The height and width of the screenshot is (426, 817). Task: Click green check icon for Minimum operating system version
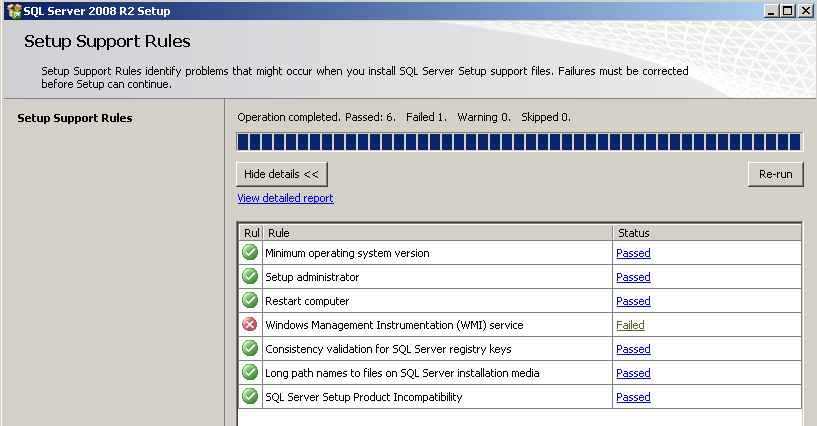coord(250,252)
